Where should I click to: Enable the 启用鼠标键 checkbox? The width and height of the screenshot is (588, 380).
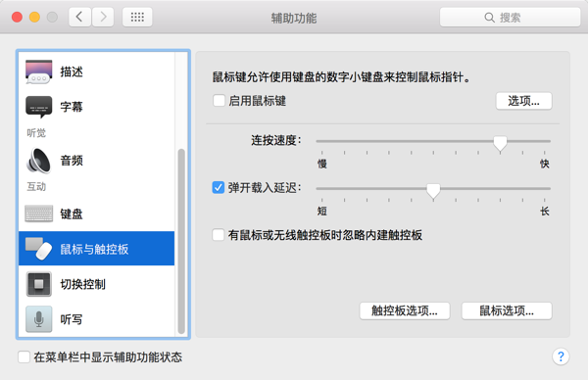[x=219, y=101]
